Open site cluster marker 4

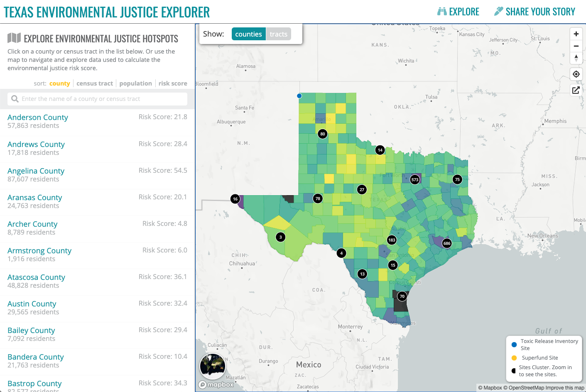pos(341,253)
